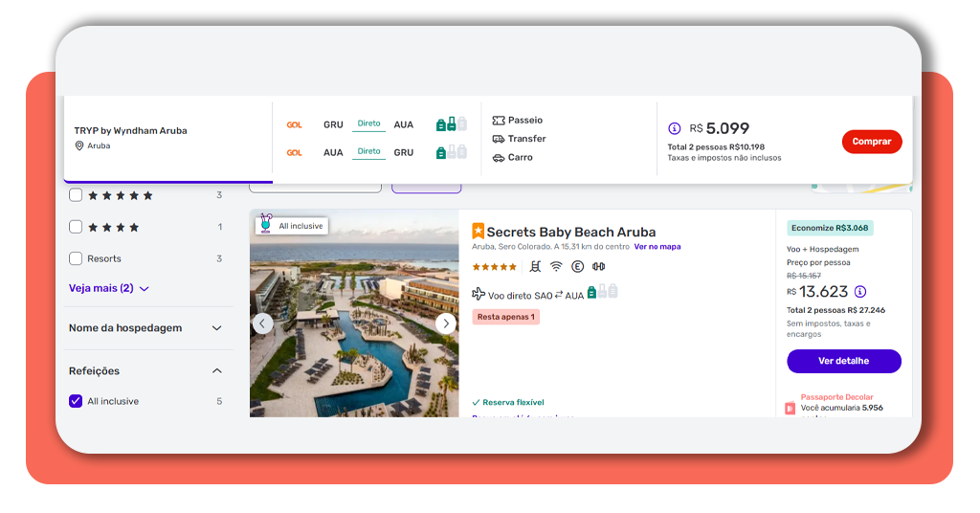This screenshot has width=980, height=513.
Task: Open Ver detalhe for Secrets Baby Beach
Action: coord(843,361)
